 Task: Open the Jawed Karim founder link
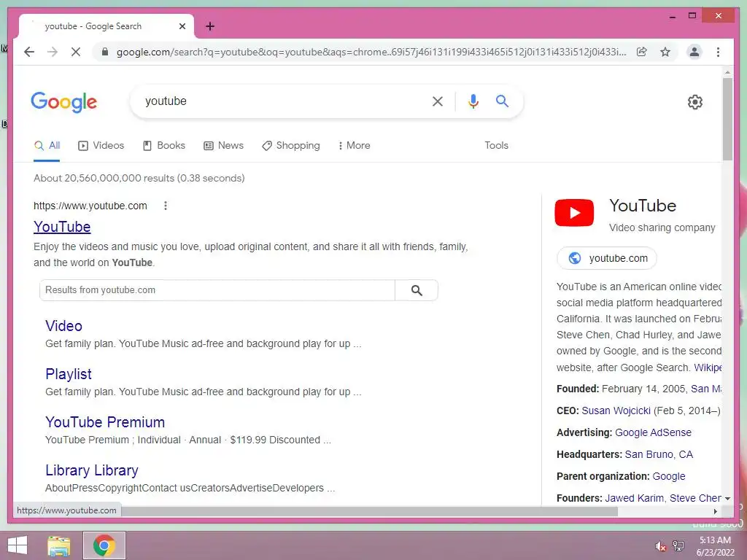(634, 499)
